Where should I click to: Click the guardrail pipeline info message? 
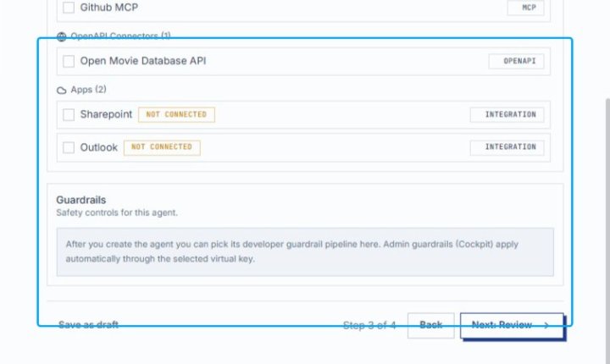coord(305,252)
